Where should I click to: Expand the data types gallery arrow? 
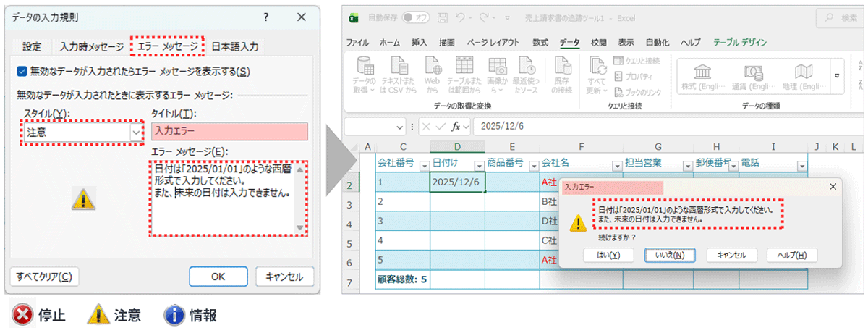838,75
